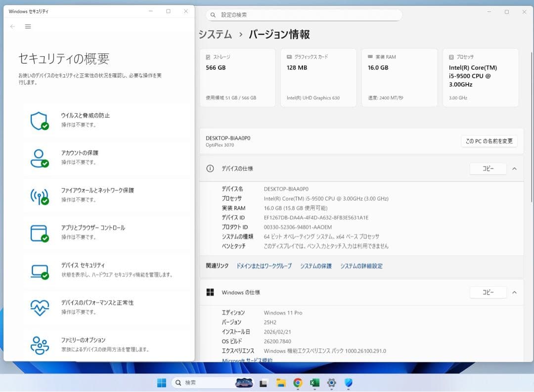Copy device specifications with コピー button
The height and width of the screenshot is (392, 534).
(488, 169)
